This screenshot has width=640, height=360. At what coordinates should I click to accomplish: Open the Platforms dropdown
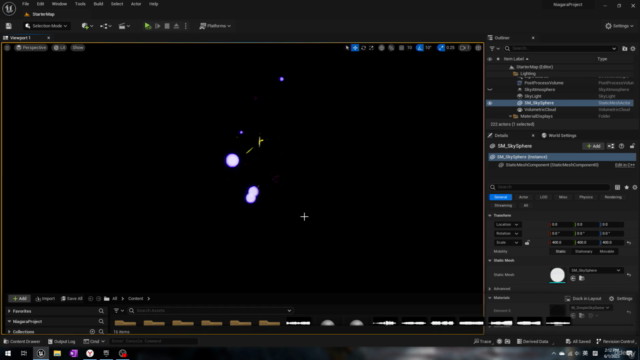click(x=215, y=26)
